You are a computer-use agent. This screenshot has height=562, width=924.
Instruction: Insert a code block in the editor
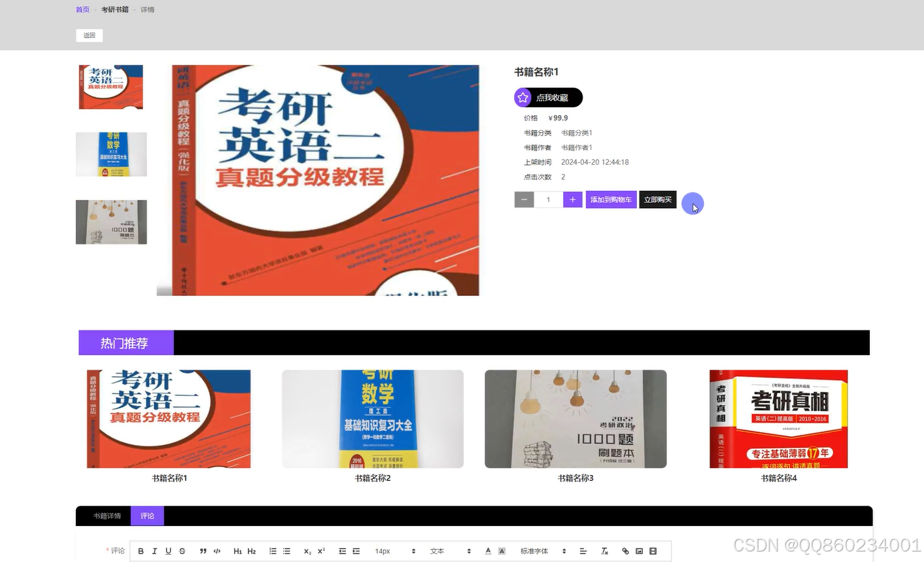tap(217, 551)
